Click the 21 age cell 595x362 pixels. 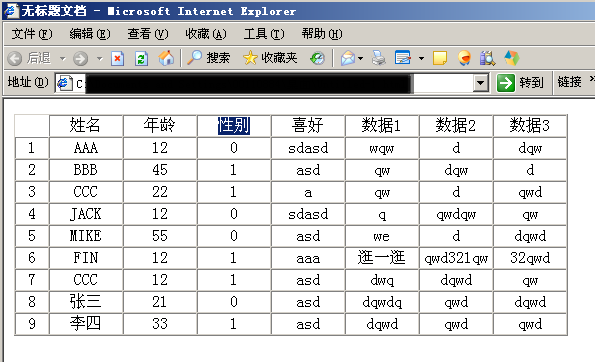[160, 302]
